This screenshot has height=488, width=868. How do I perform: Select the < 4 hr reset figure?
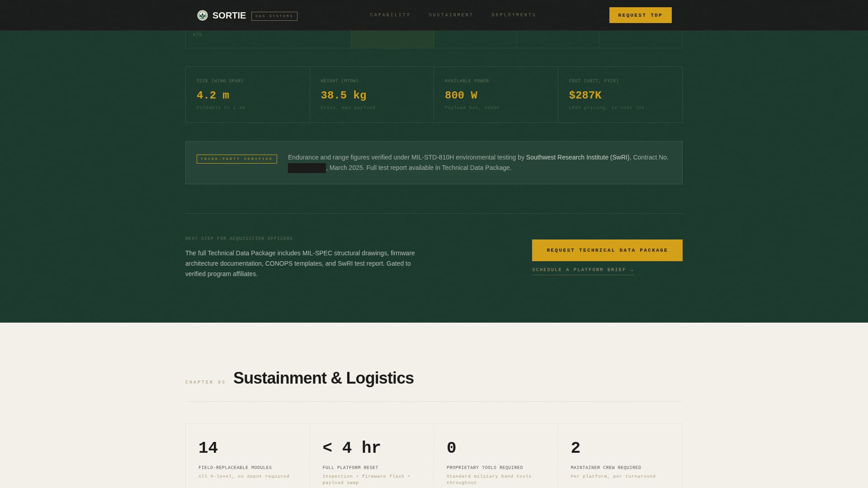pos(352,448)
